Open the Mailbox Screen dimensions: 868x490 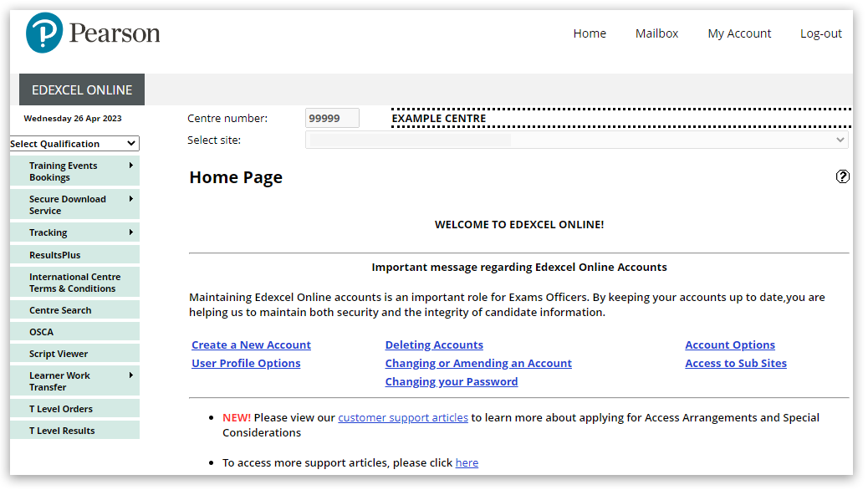656,33
